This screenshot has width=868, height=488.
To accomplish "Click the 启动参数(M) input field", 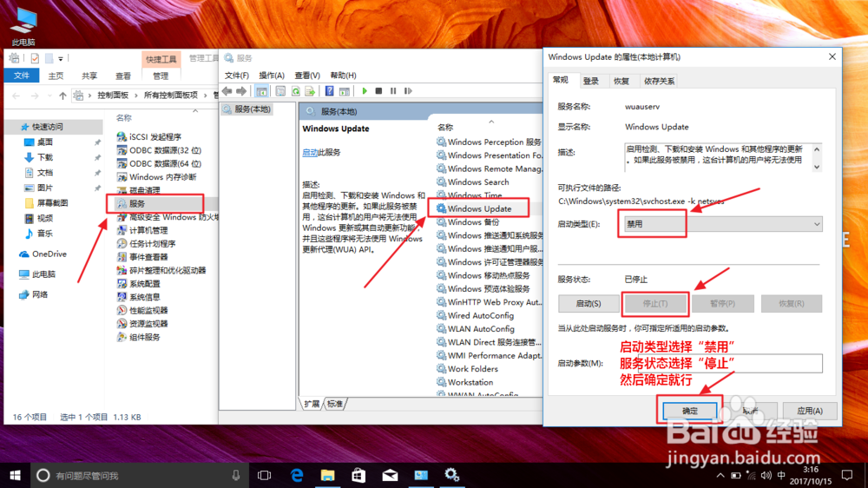I will click(723, 363).
